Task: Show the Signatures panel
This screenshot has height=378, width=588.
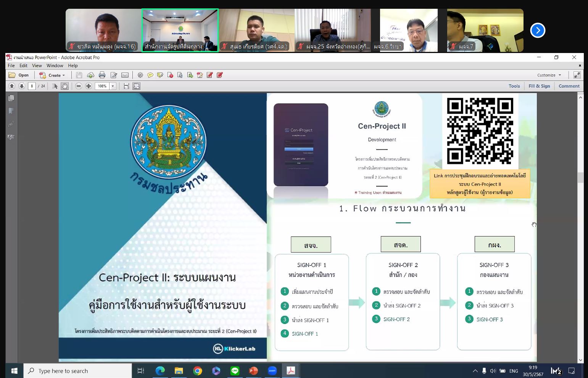Action: [x=11, y=137]
